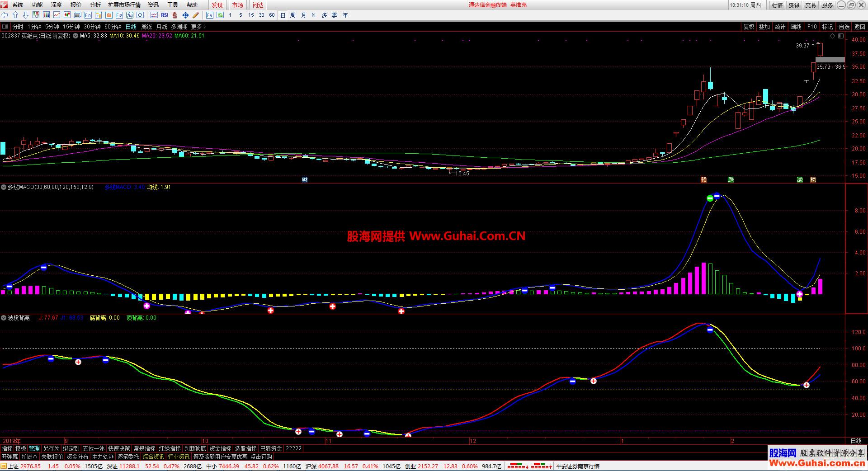Click the line chart toolbar icon
The image size is (868, 471).
pyautogui.click(x=57, y=15)
